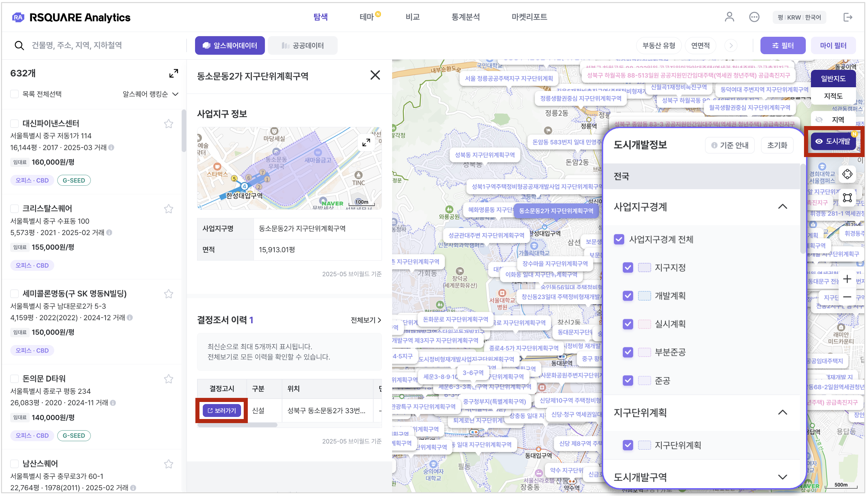Image resolution: width=868 pixels, height=496 pixels.
Task: Click the area measurement tool icon
Action: click(847, 198)
